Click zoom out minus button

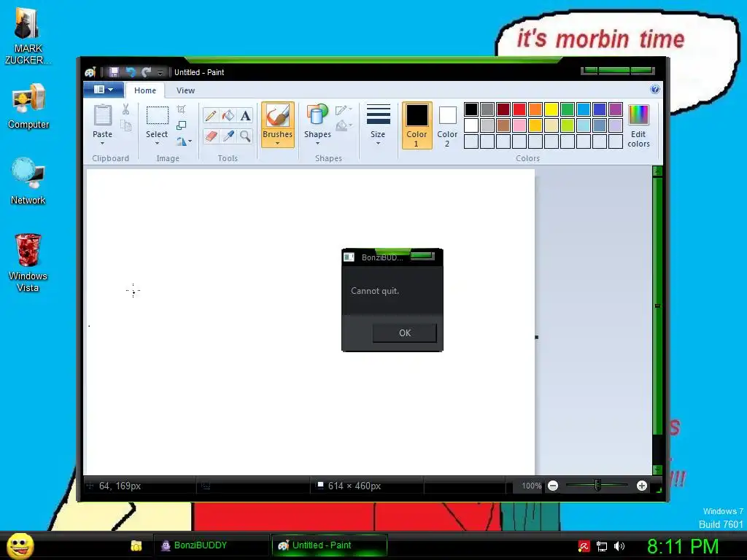click(553, 486)
